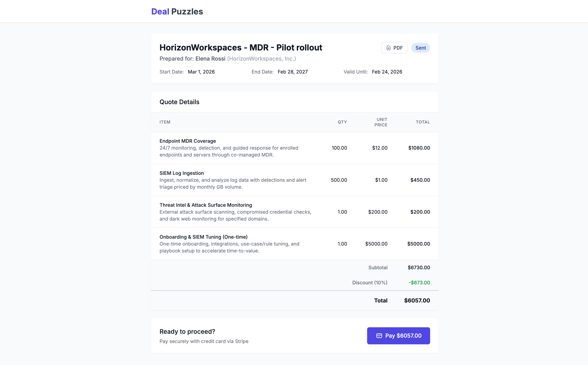Click the Quote Details section heading

pyautogui.click(x=179, y=102)
